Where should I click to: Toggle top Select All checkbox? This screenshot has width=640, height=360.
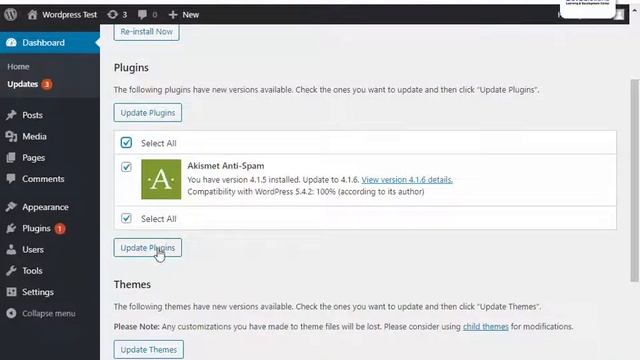tap(126, 142)
